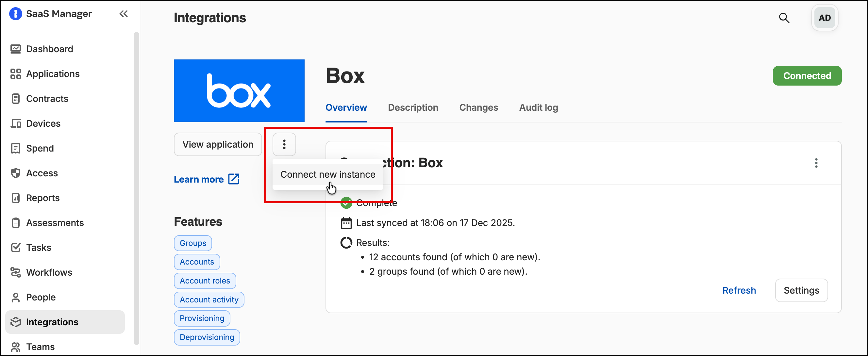868x356 pixels.
Task: Click the Accounts feature tag
Action: point(197,262)
